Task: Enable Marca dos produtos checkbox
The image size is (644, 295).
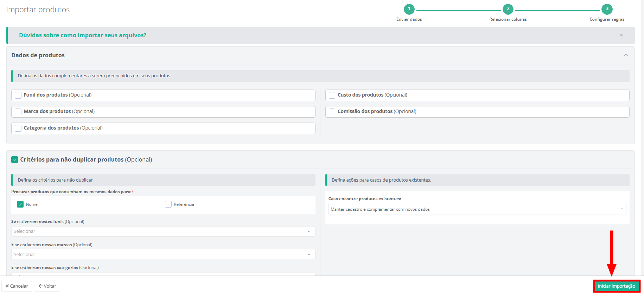Action: pyautogui.click(x=18, y=112)
